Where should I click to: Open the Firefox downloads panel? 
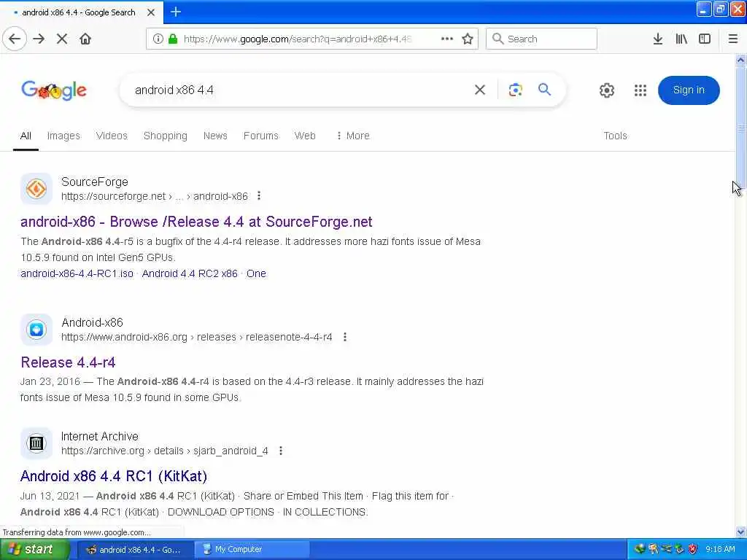coord(658,39)
